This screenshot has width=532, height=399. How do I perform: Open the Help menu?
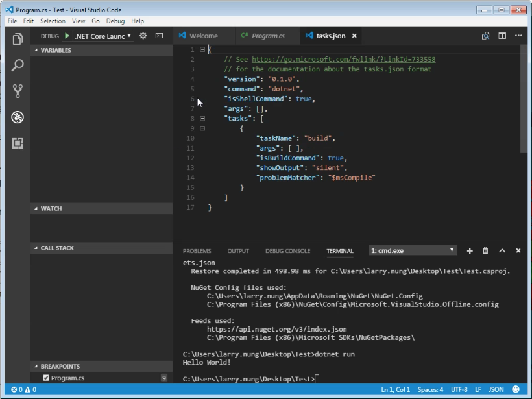coord(138,21)
